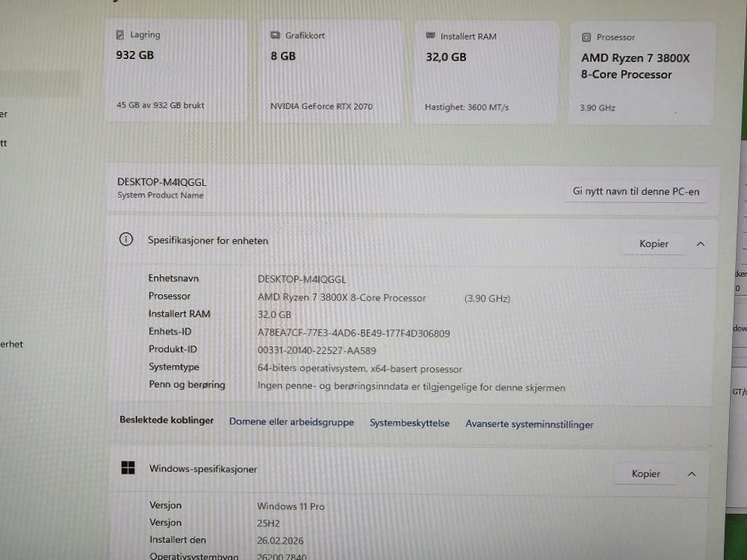The height and width of the screenshot is (560, 747).
Task: Click the Windows logo icon beside Windows-spesifikasjoner
Action: click(x=128, y=467)
